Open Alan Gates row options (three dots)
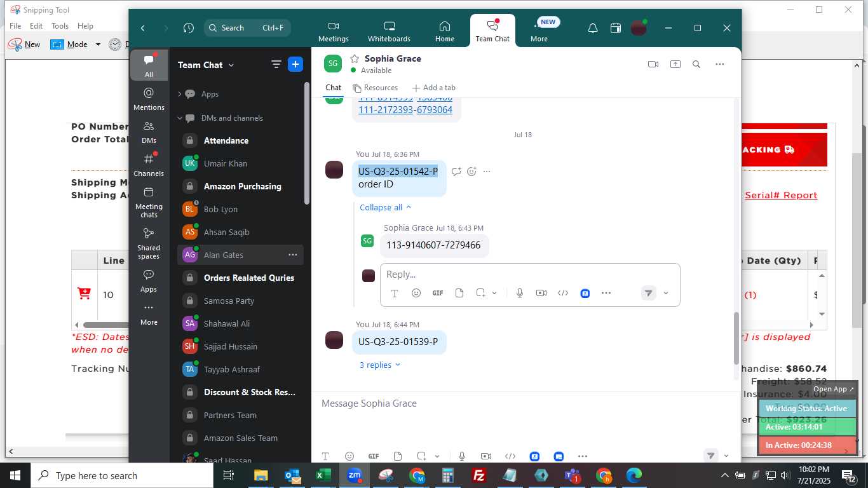This screenshot has height=488, width=868. pos(293,255)
